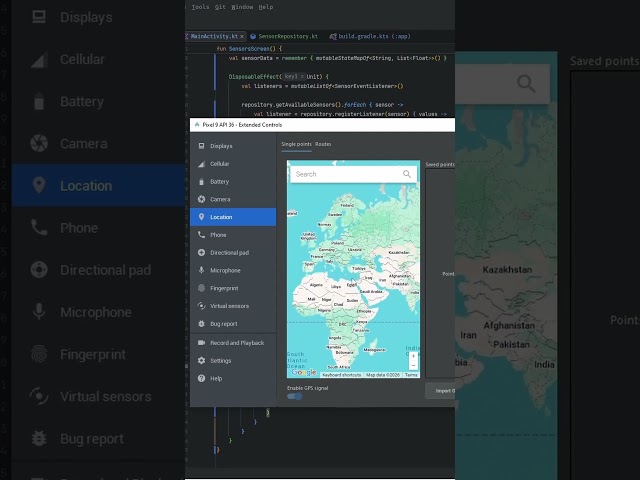The image size is (640, 480).
Task: Click the Libya label on the map
Action: 336,287
